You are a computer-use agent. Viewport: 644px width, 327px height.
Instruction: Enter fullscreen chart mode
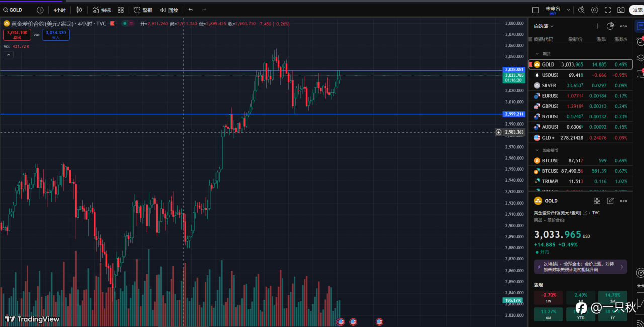click(x=608, y=10)
